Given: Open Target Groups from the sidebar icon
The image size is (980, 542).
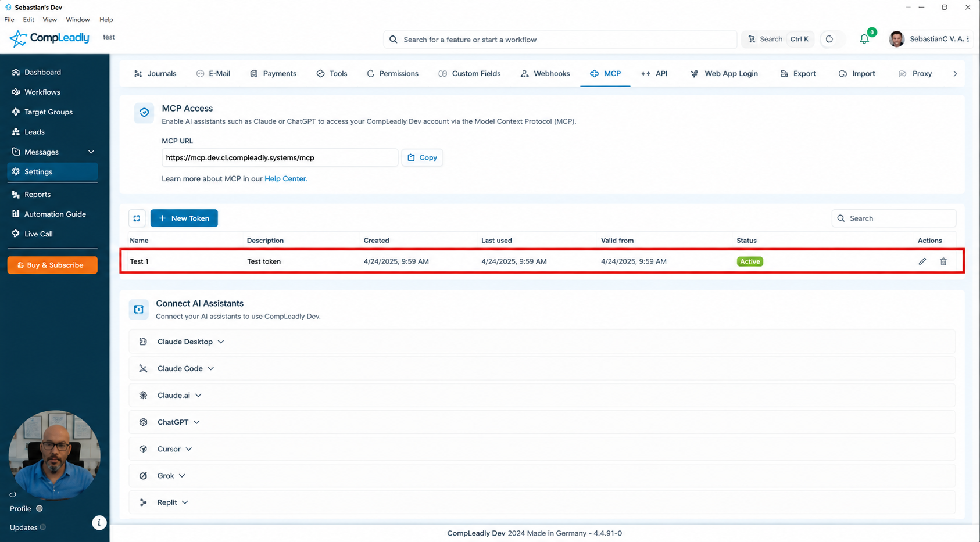Looking at the screenshot, I should click(x=16, y=112).
